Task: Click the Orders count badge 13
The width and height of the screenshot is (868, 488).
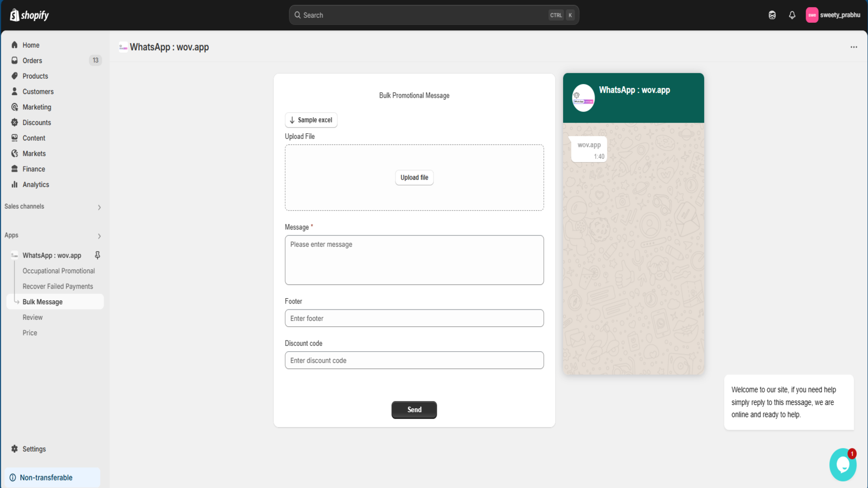Action: [95, 60]
